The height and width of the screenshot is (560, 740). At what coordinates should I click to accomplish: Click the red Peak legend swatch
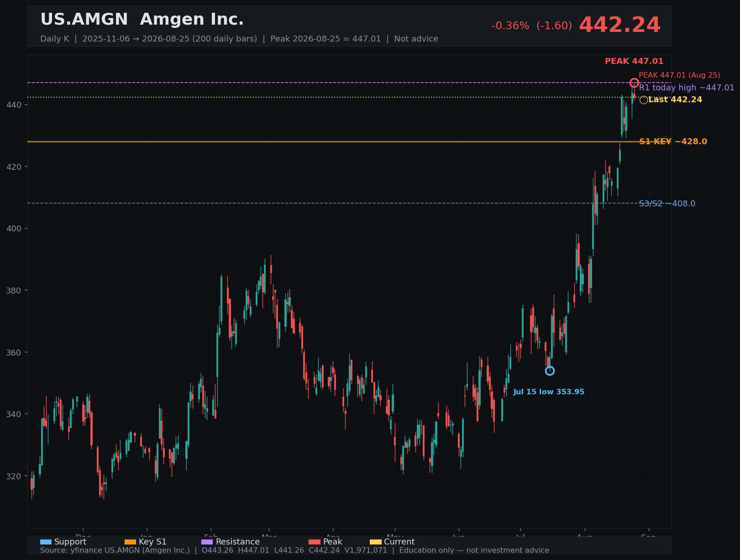(315, 542)
